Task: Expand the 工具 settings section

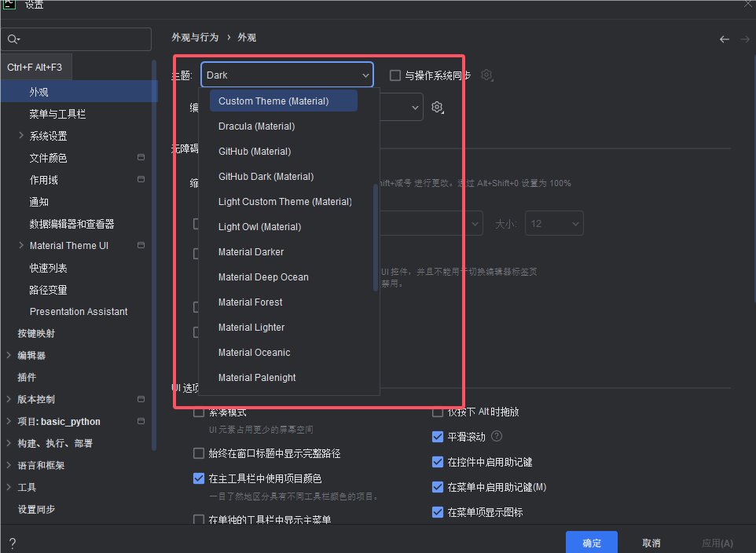Action: pos(9,487)
